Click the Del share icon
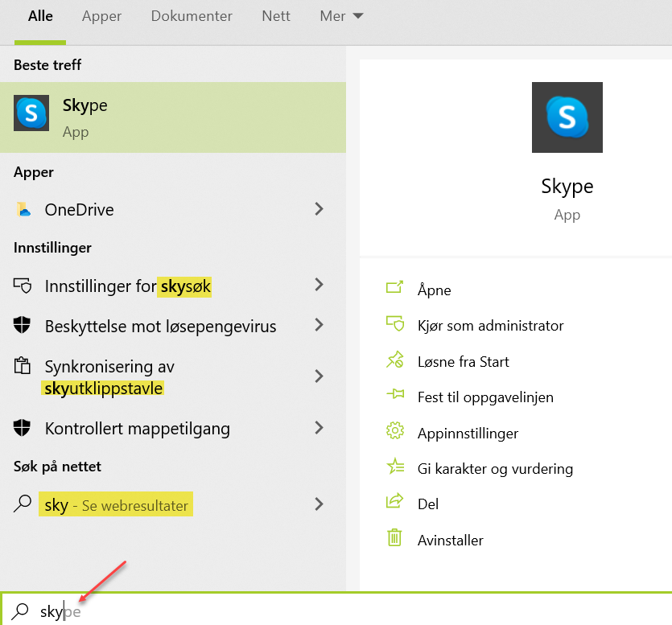The width and height of the screenshot is (672, 625). click(394, 502)
